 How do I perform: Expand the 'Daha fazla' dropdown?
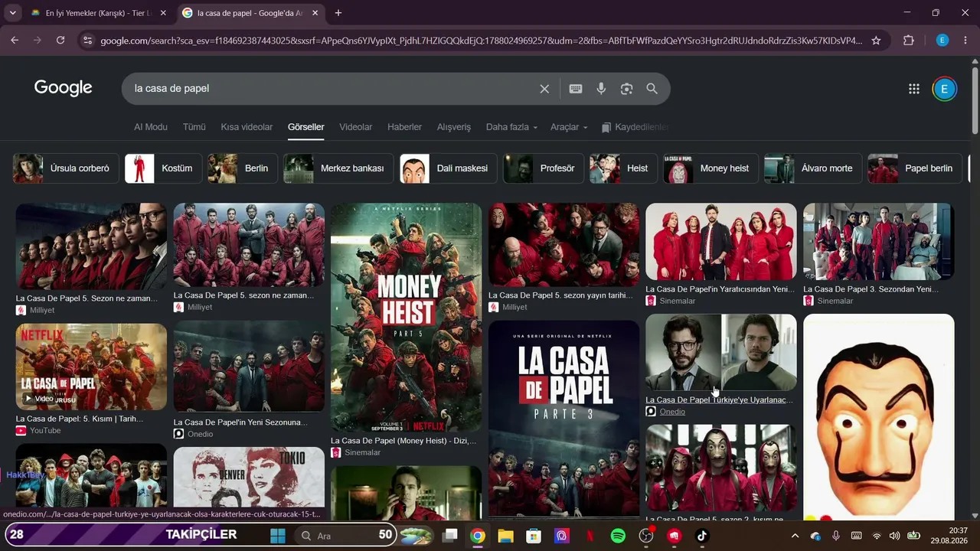tap(511, 127)
